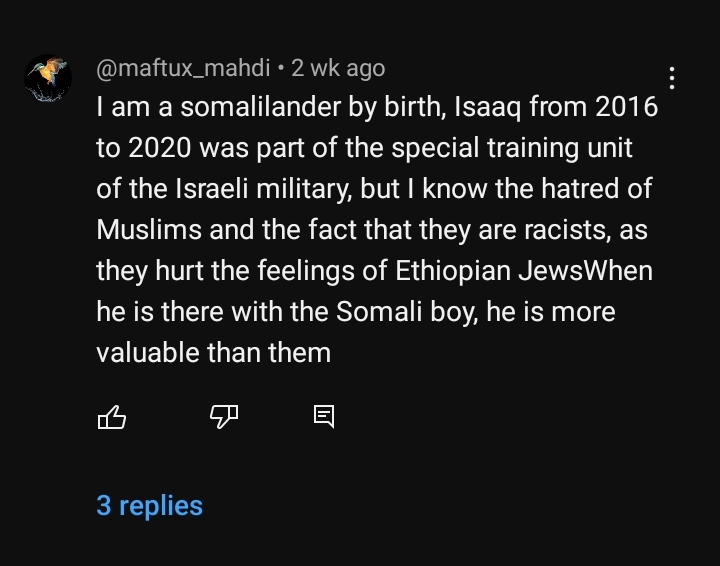The height and width of the screenshot is (566, 720).
Task: Click the comment text starting 'I am a somalilander'
Action: 377,230
